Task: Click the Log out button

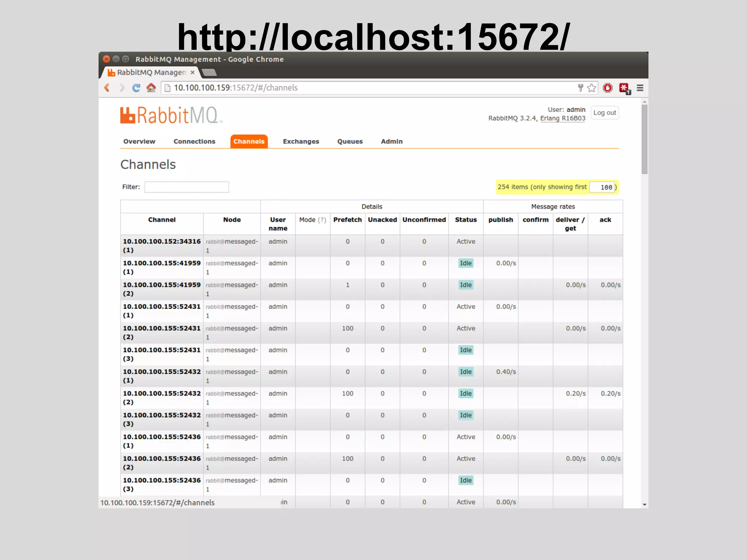Action: point(605,113)
